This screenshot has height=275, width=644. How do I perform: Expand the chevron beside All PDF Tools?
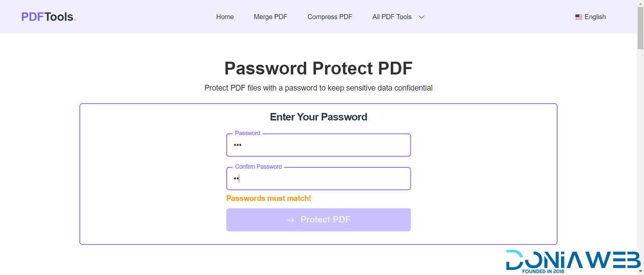click(x=422, y=17)
